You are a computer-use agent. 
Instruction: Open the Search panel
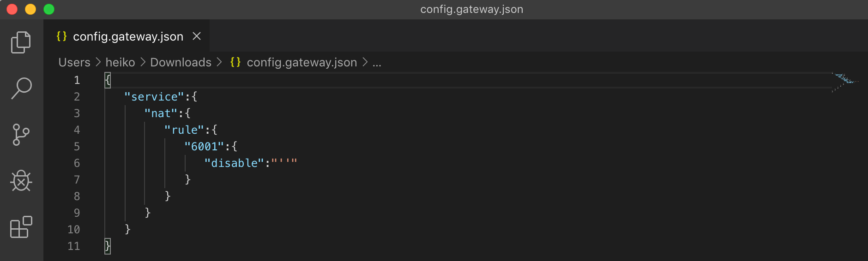pos(21,88)
